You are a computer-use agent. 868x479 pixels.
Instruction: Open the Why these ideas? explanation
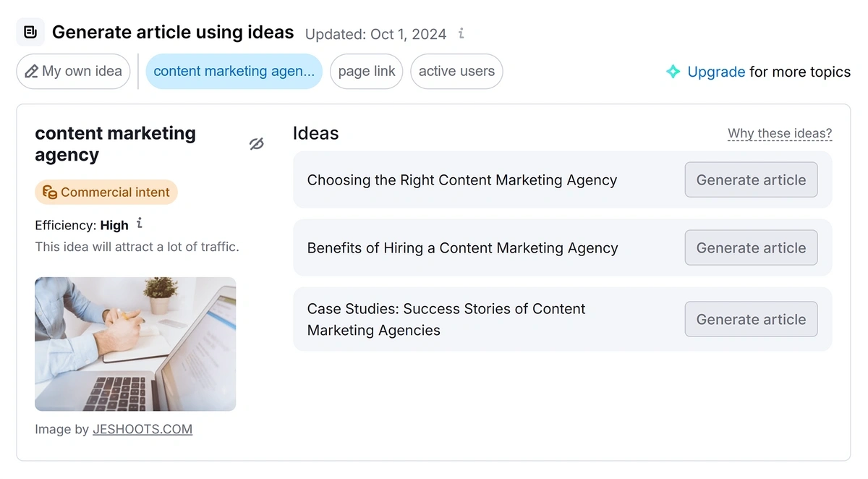pos(780,133)
